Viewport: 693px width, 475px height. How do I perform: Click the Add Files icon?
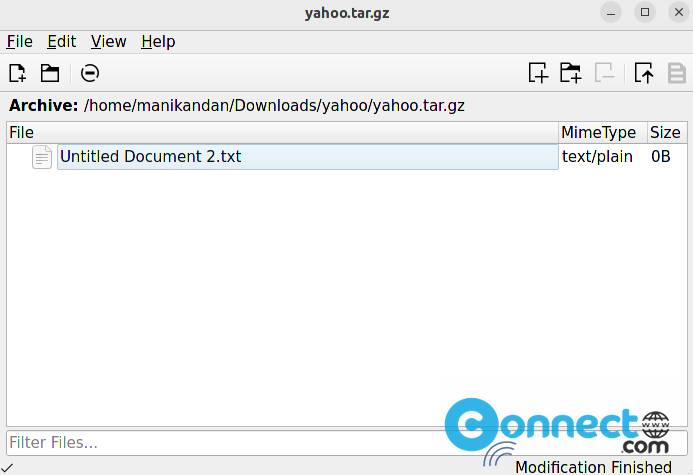(538, 72)
